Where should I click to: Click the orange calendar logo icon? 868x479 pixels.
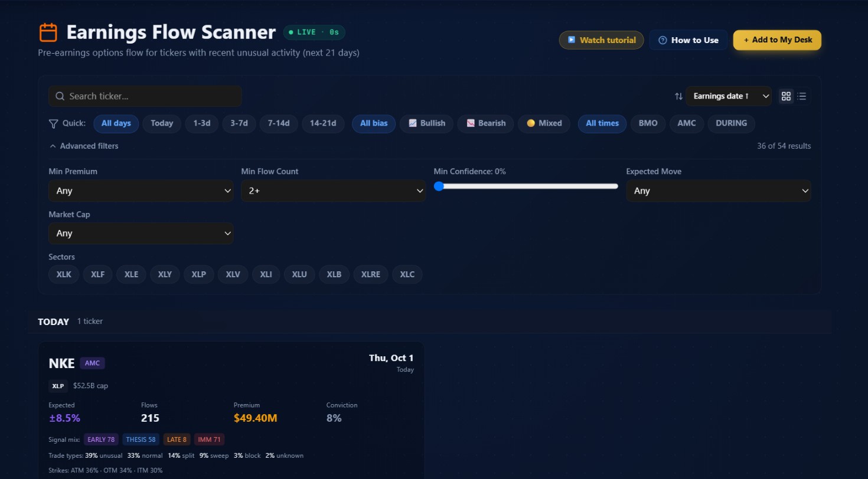[48, 32]
